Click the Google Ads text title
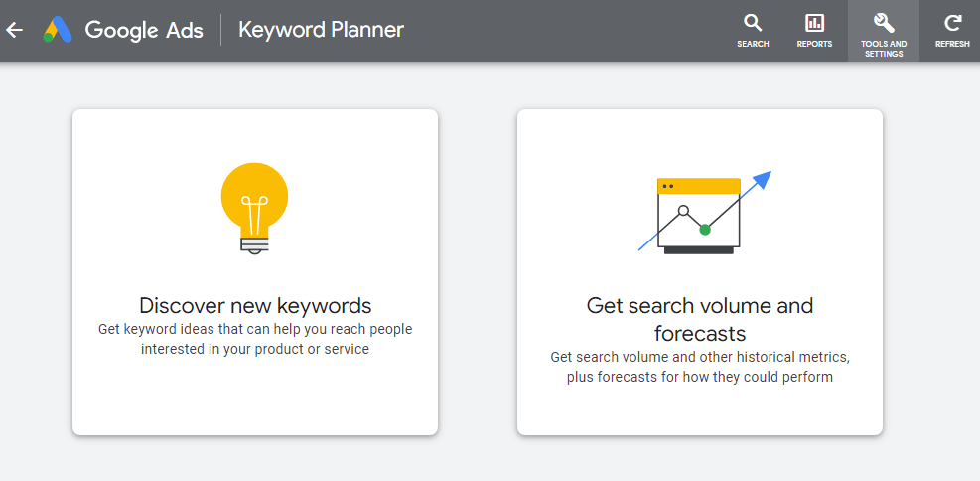 click(144, 30)
